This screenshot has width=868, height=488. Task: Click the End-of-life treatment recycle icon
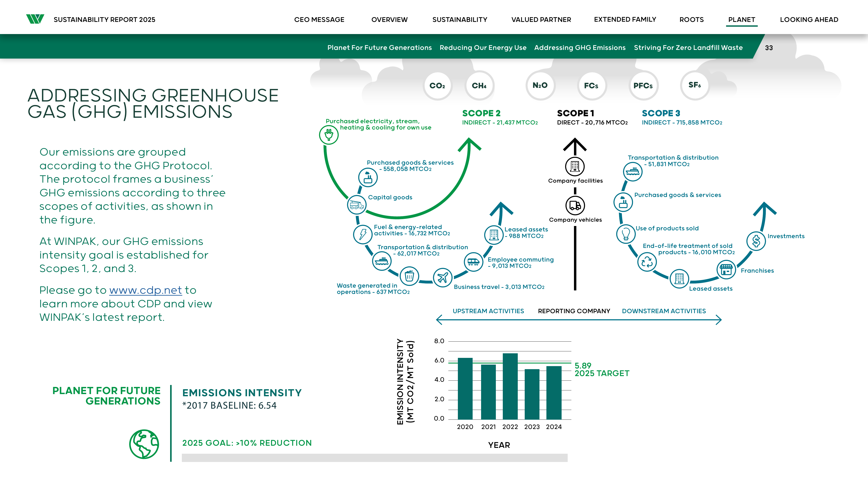click(x=647, y=262)
